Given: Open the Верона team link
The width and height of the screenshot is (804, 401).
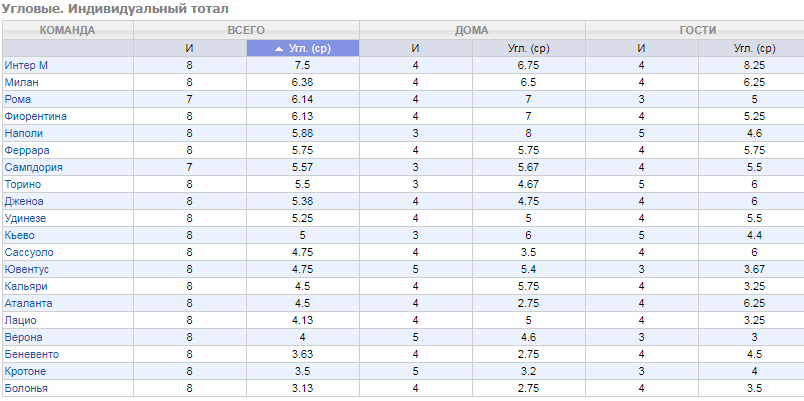Looking at the screenshot, I should (23, 337).
